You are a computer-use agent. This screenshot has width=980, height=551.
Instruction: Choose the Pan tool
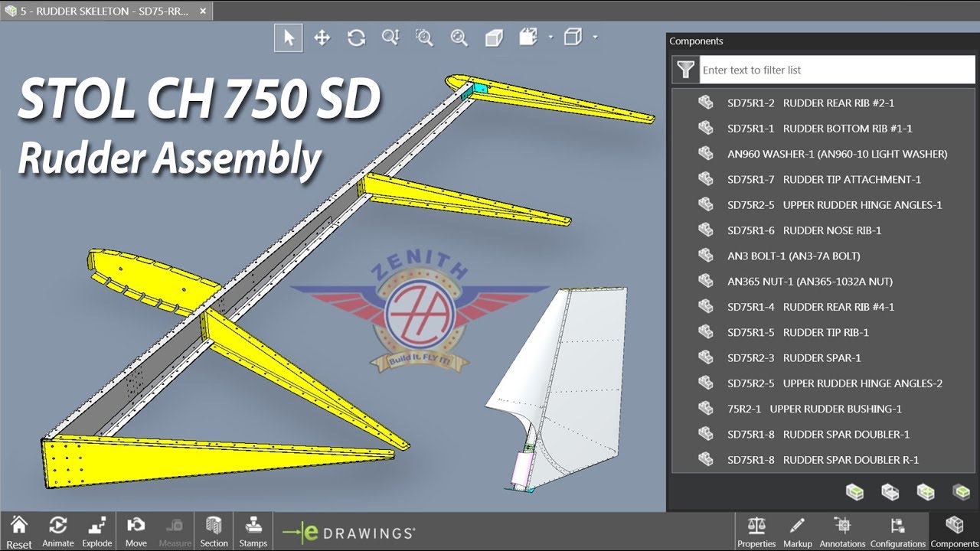pos(322,37)
